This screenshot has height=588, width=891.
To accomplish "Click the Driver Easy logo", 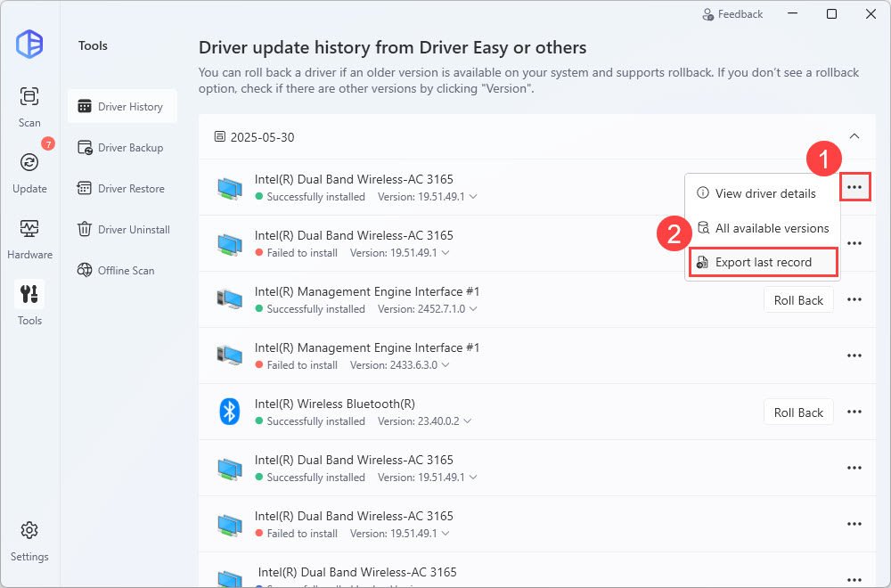I will (x=29, y=45).
